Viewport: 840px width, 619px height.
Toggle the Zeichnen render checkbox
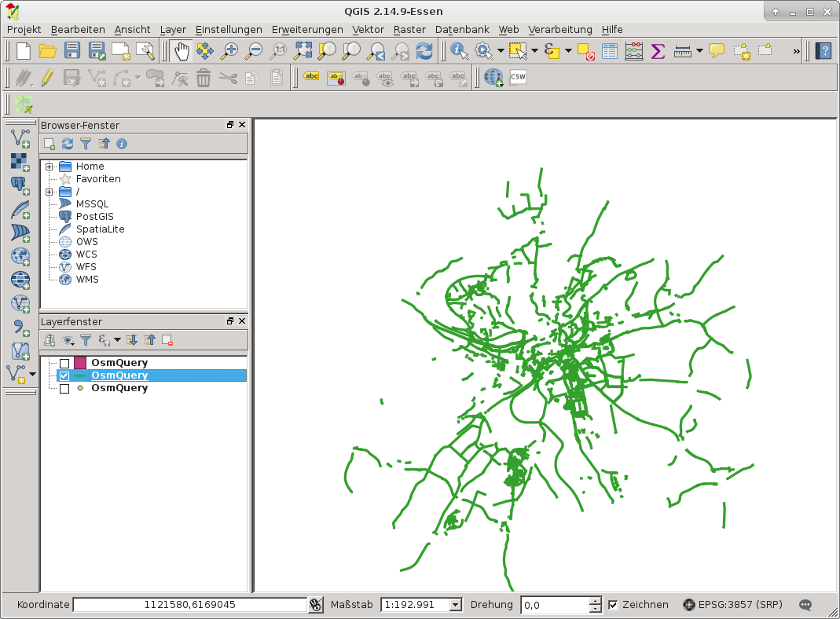point(614,605)
